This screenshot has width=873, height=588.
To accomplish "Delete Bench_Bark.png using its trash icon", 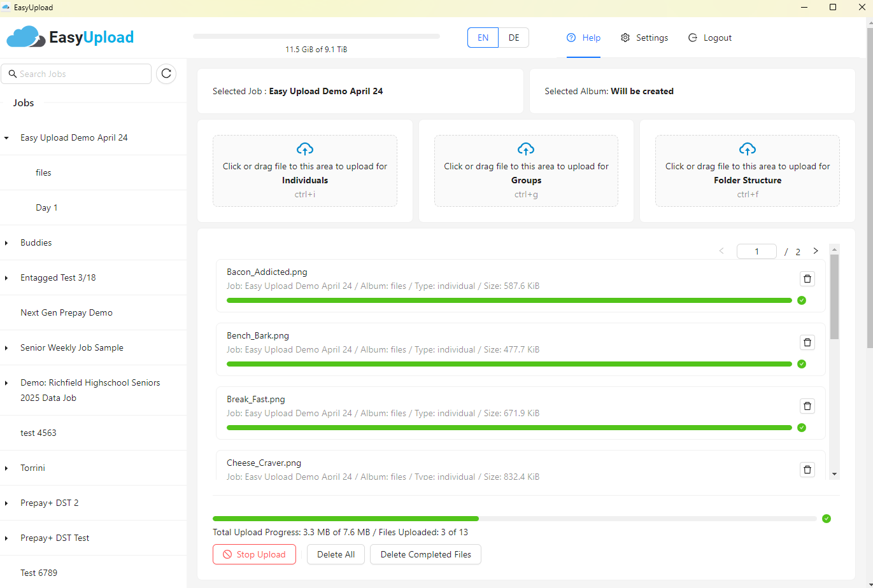I will coord(807,342).
